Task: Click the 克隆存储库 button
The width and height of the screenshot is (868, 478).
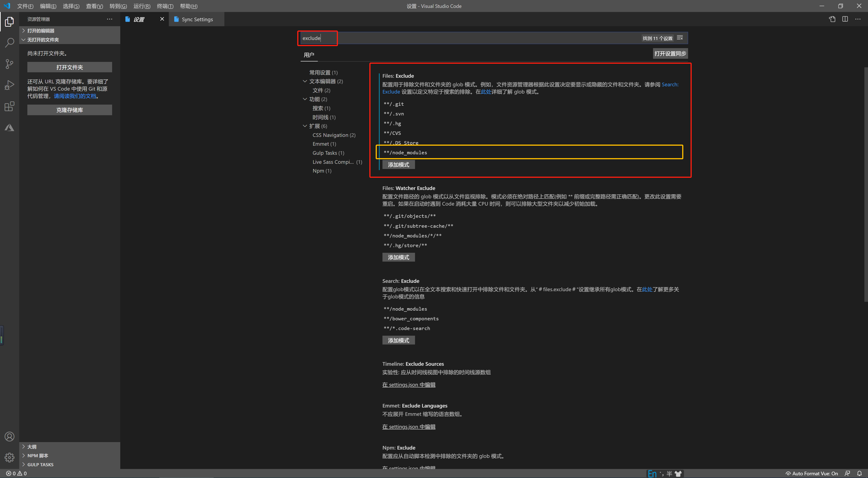Action: [69, 110]
